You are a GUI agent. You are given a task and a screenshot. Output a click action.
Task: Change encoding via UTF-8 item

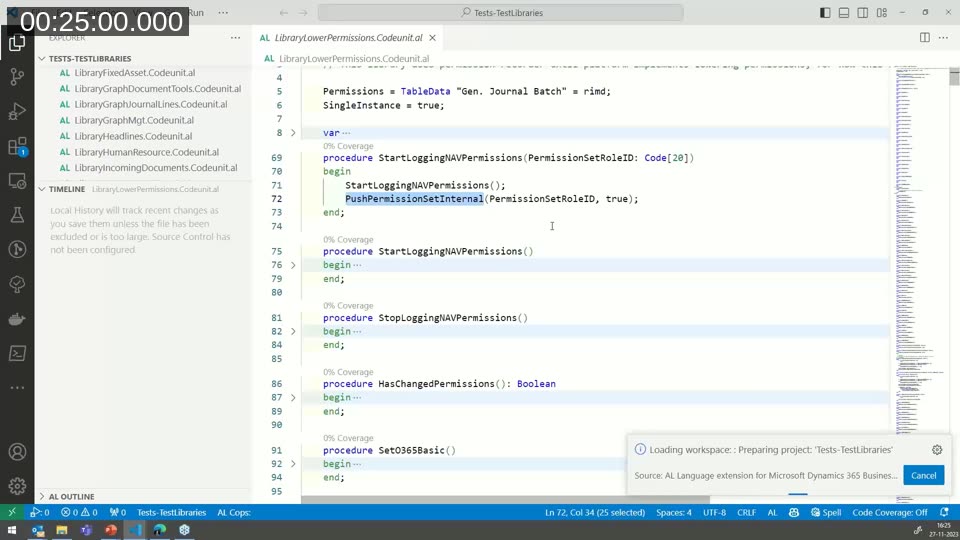714,512
